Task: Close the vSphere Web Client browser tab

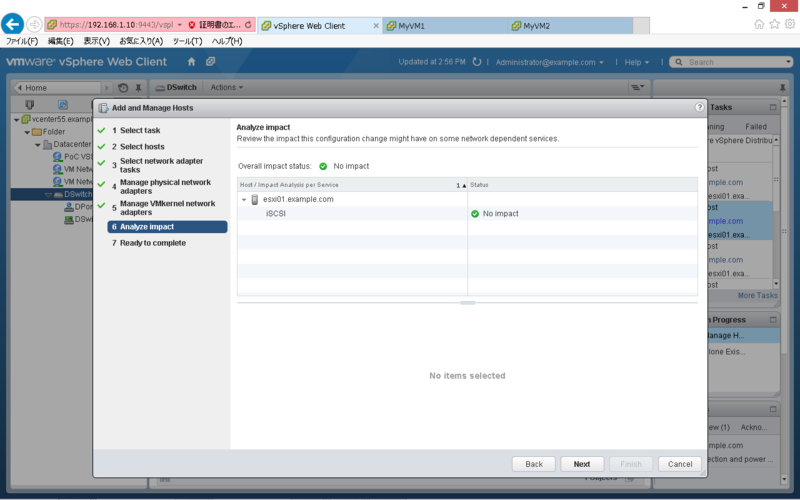Action: (376, 26)
